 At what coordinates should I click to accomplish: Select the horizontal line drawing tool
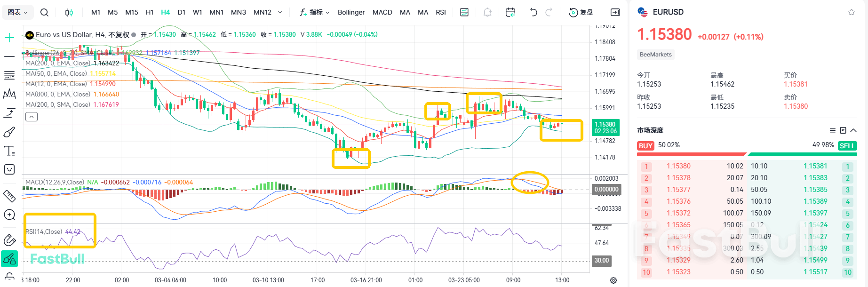point(9,56)
